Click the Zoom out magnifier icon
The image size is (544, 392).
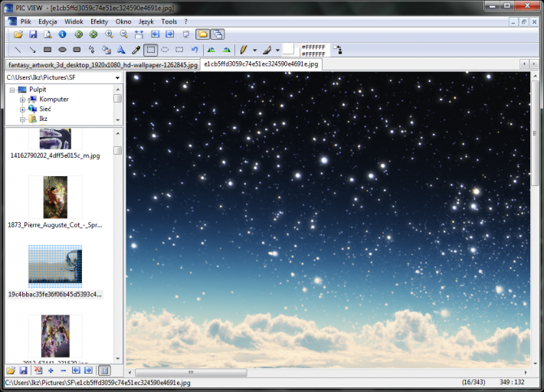pyautogui.click(x=124, y=34)
